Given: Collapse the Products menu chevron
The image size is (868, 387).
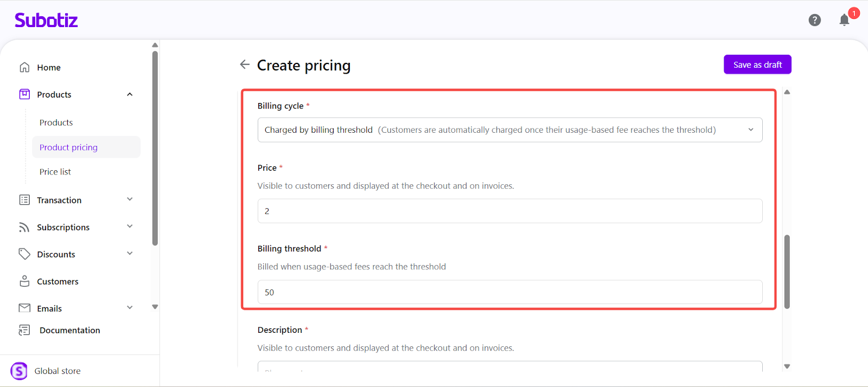Looking at the screenshot, I should point(130,94).
